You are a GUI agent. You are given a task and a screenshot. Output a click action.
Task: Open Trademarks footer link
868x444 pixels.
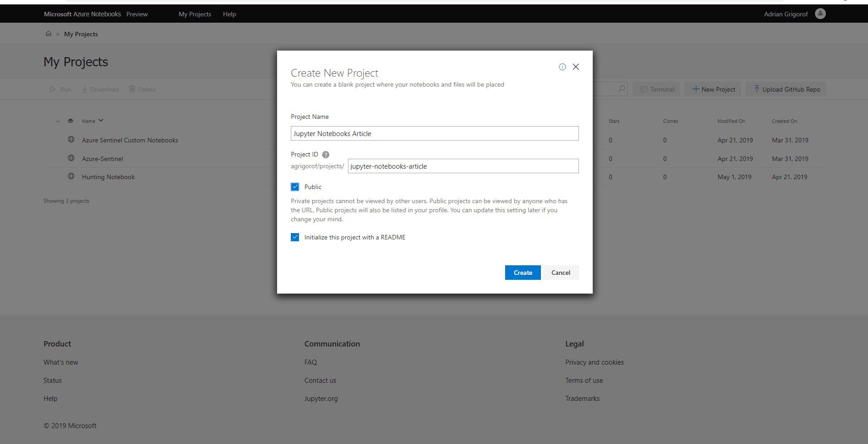582,399
